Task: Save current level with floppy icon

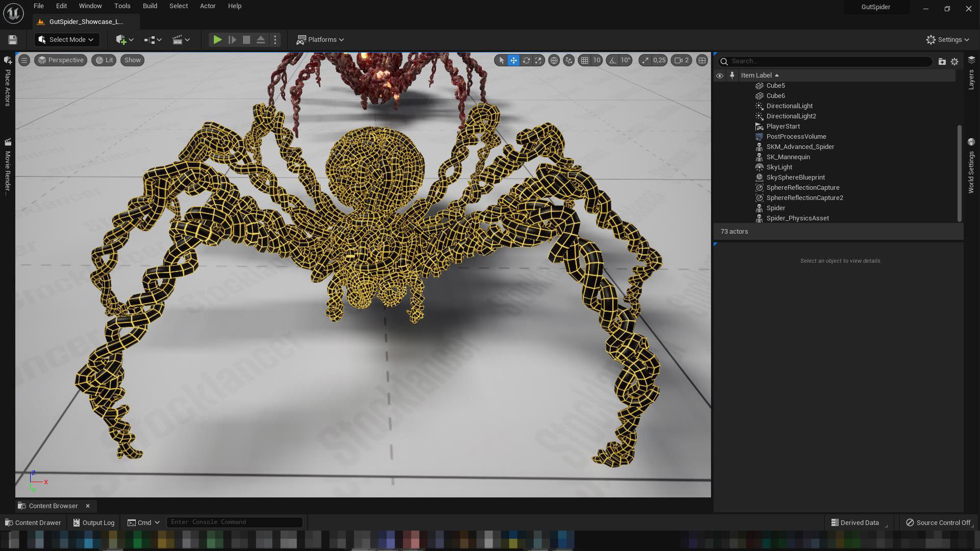Action: [13, 40]
